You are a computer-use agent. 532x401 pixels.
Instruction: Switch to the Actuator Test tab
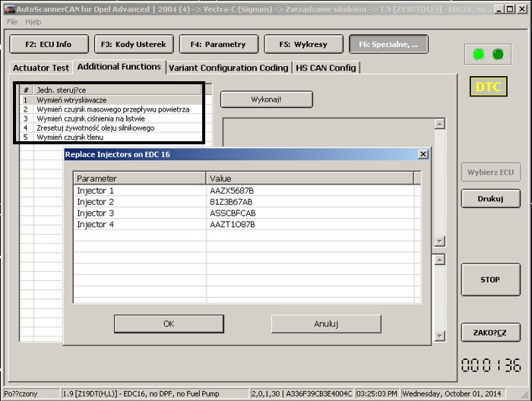click(x=41, y=68)
